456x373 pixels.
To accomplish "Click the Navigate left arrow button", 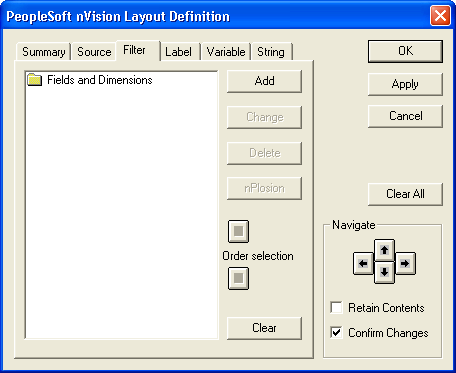I will click(x=363, y=264).
